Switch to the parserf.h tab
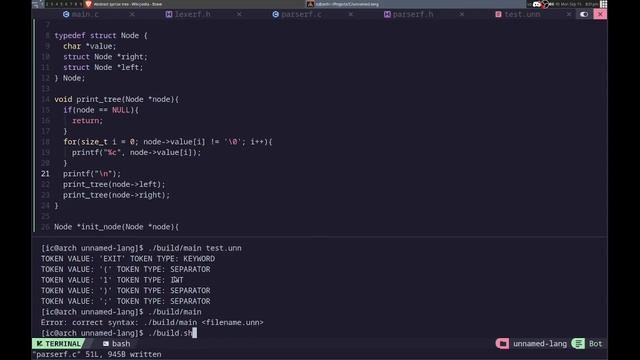 click(x=413, y=14)
